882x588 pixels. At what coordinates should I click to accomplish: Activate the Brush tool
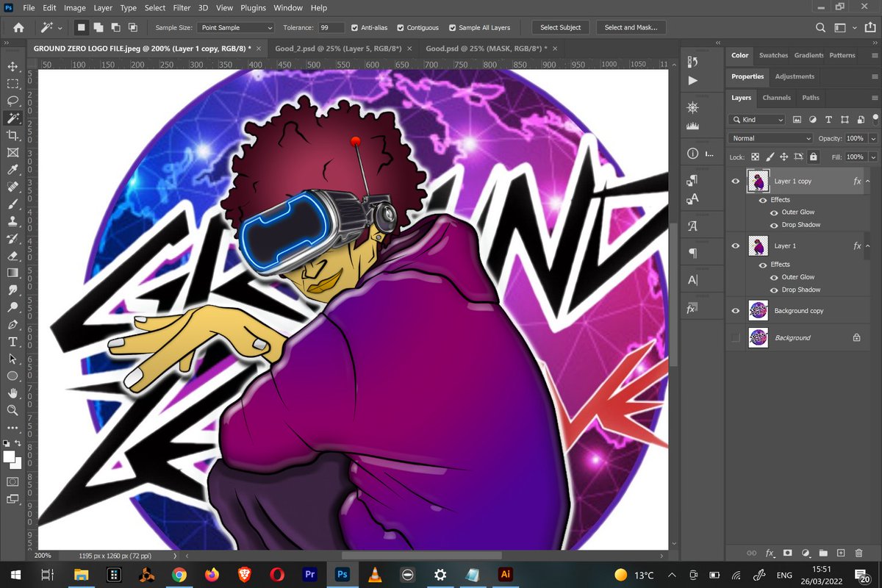coord(12,204)
